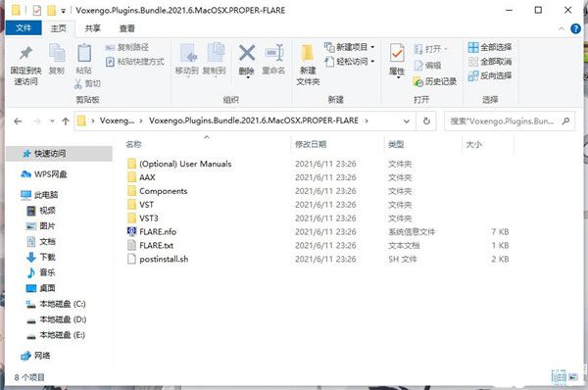Open the File (文件) menu tab

[x=24, y=28]
